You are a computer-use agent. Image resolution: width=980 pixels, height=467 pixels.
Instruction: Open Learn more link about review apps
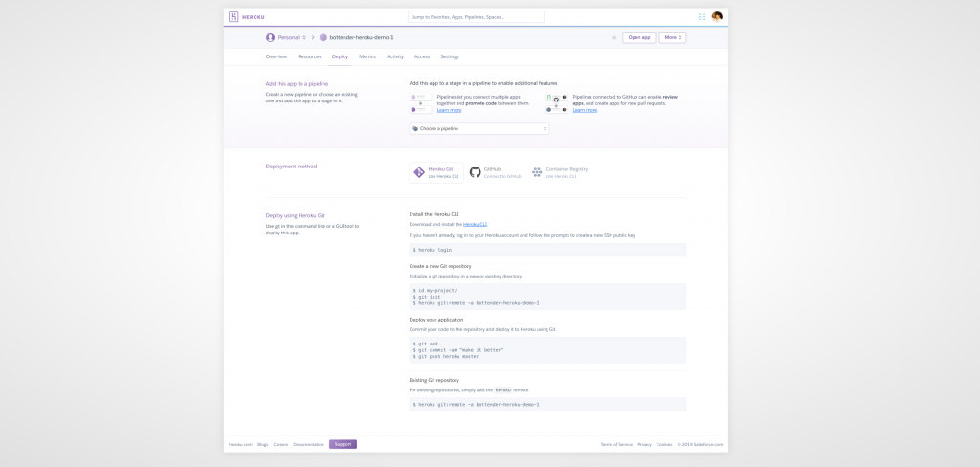585,110
